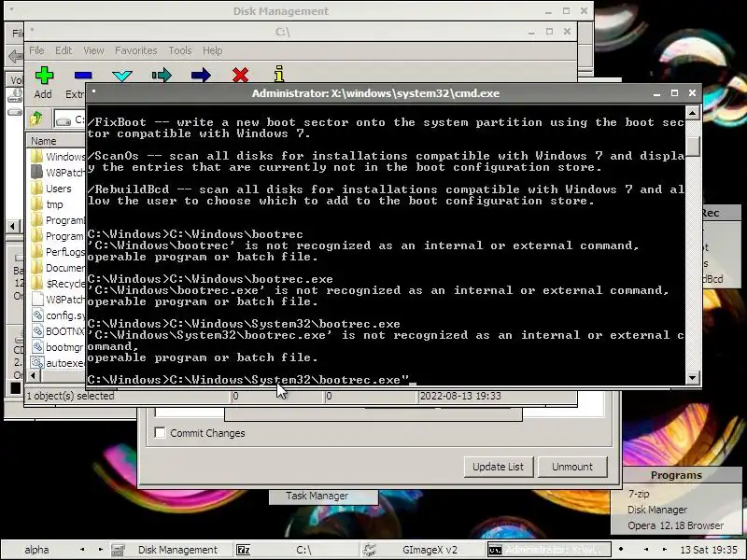Click the alpha desktop label on taskbar
This screenshot has height=560, width=747.
[36, 550]
